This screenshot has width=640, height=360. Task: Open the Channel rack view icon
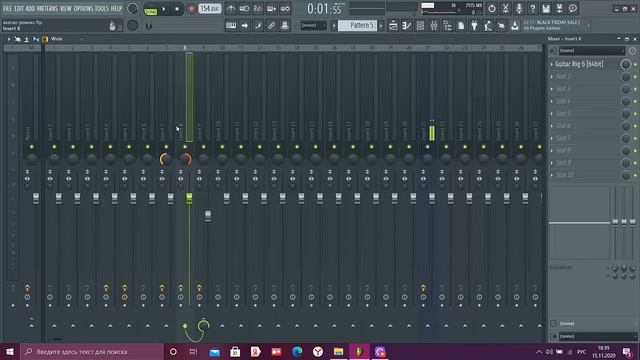coord(420,26)
